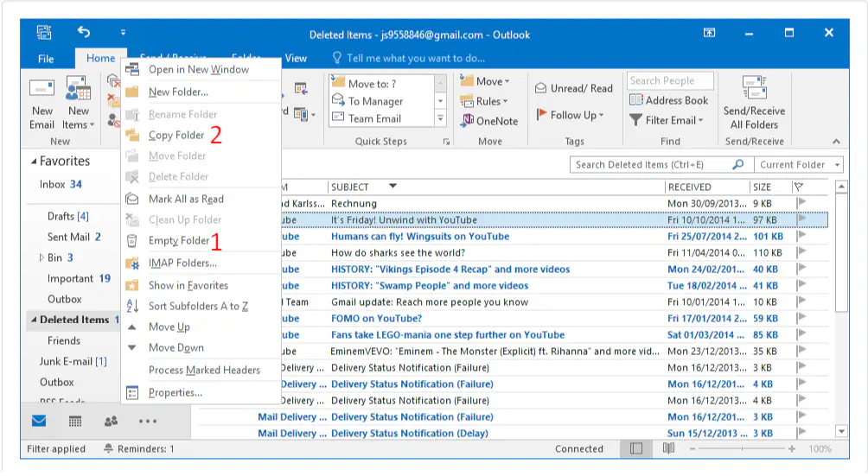Click the Team Email quick step

tap(381, 118)
